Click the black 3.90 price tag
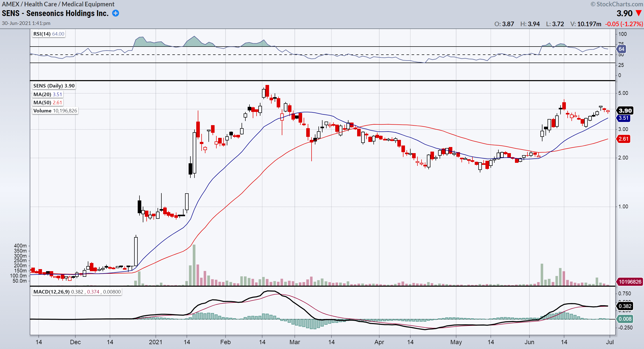This screenshot has width=644, height=349. coord(625,111)
